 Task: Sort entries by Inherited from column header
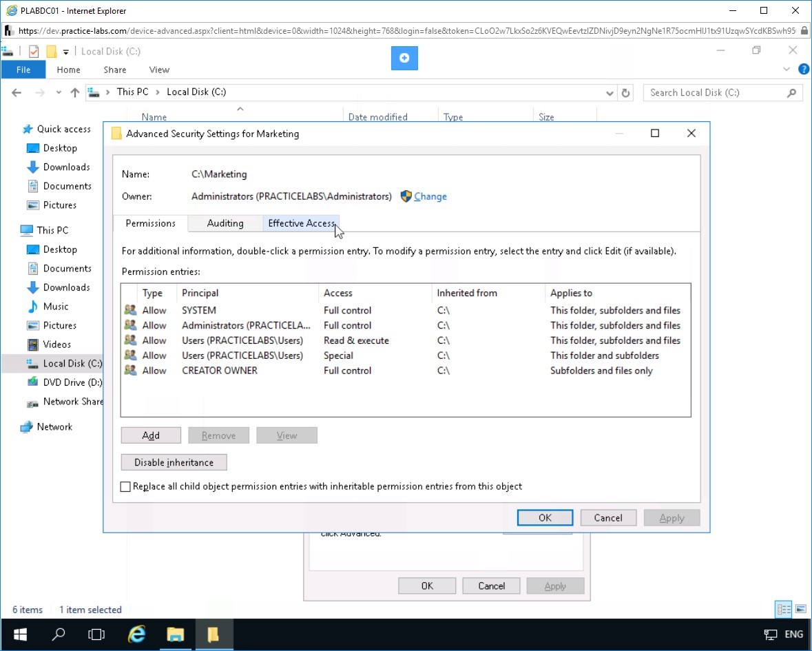click(x=488, y=293)
